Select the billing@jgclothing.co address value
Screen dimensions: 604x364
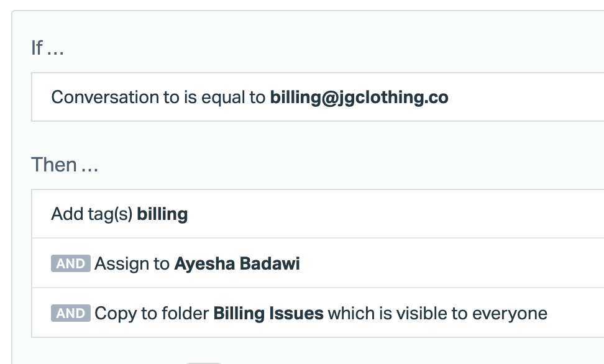click(x=359, y=98)
